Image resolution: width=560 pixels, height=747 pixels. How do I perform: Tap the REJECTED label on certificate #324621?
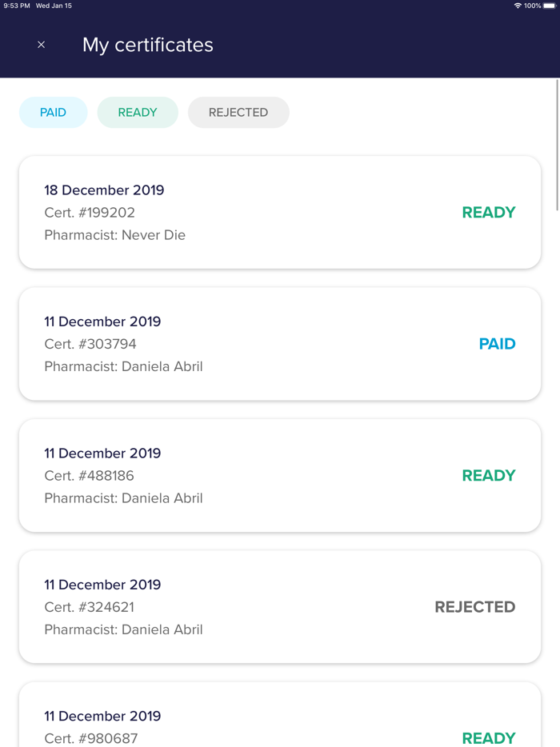point(475,606)
